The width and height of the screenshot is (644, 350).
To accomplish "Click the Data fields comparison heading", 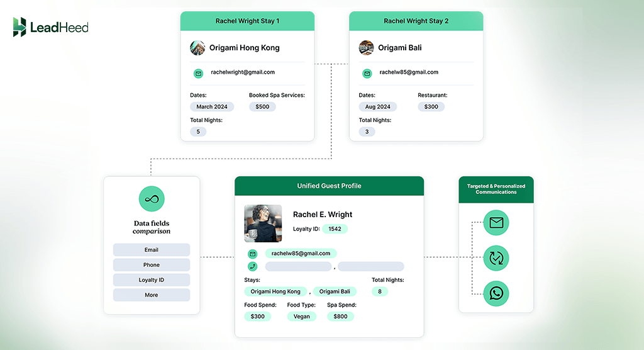I will click(152, 227).
